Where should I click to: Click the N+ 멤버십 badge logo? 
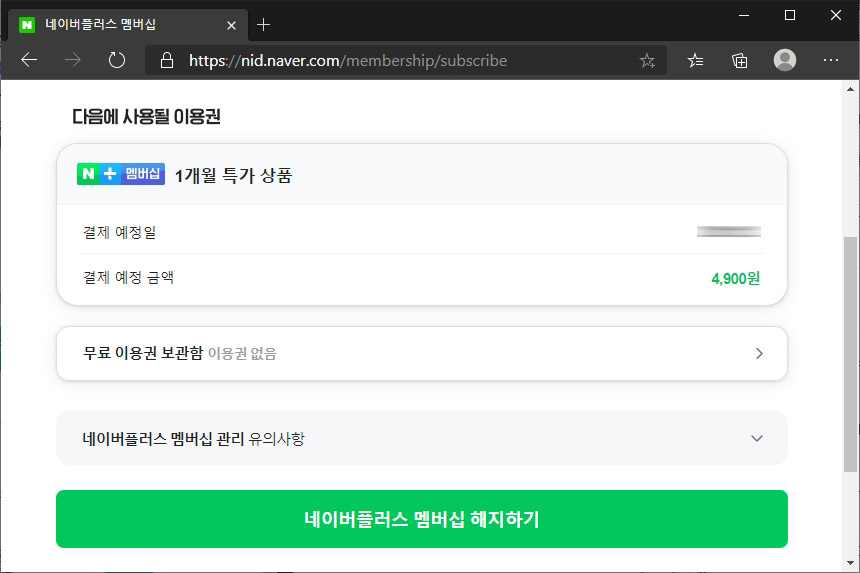pos(121,174)
